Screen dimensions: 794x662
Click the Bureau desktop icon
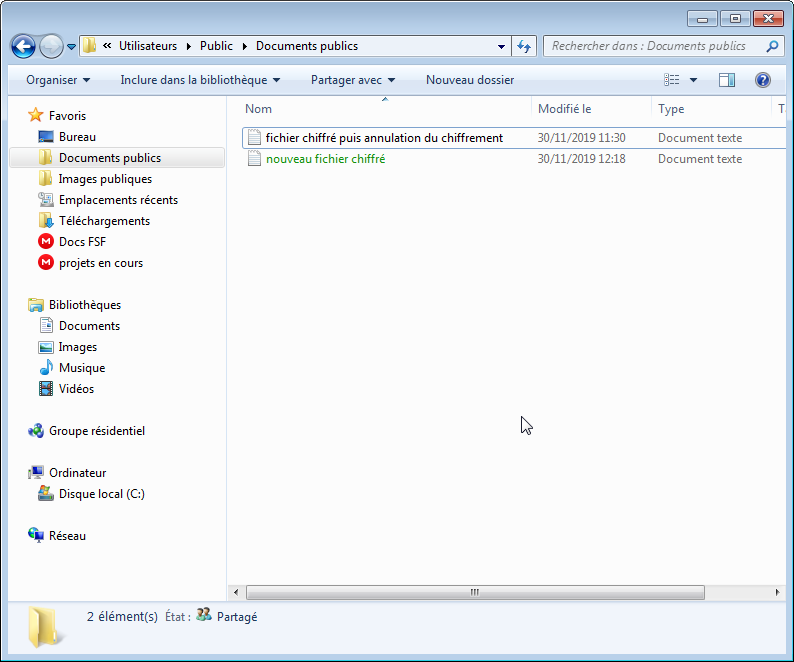coord(46,137)
